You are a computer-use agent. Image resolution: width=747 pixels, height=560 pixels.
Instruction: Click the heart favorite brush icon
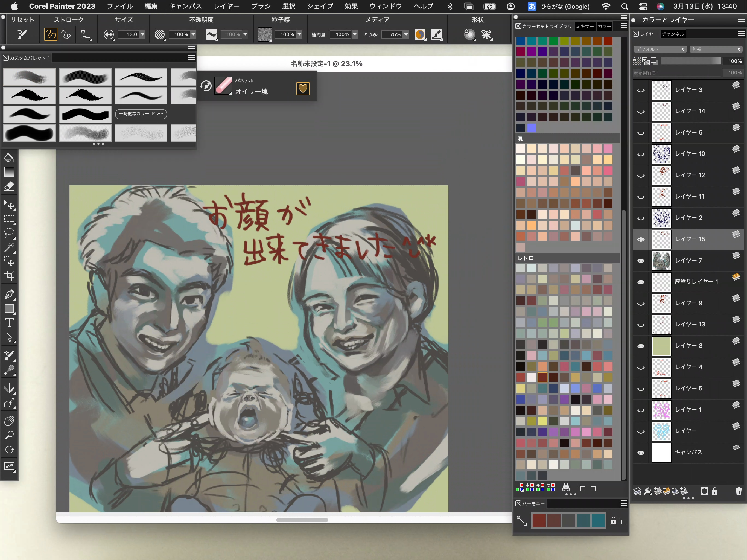coord(303,89)
